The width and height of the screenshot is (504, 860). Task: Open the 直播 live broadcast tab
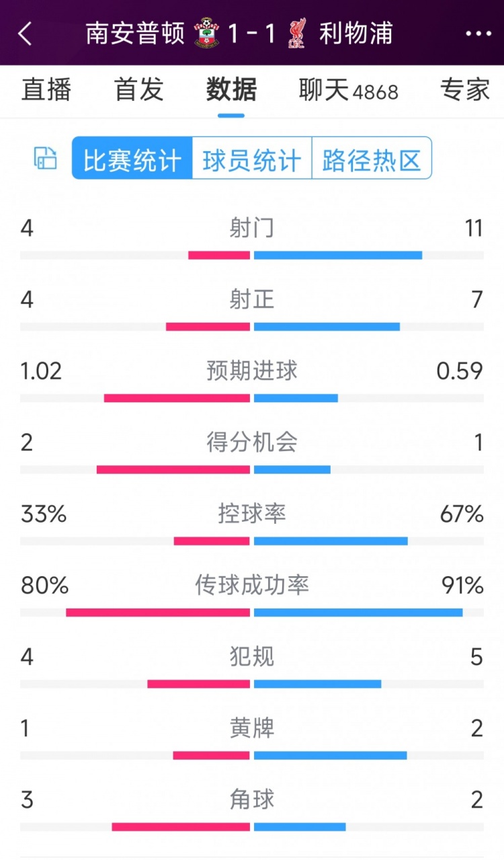pos(45,91)
